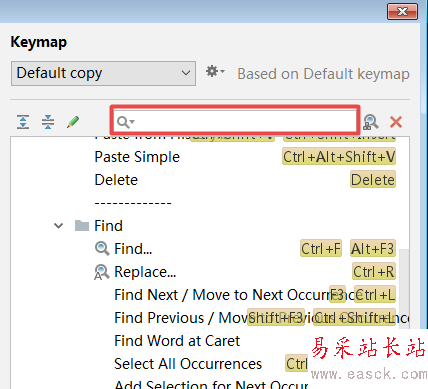
Task: Click the Expand All icon
Action: [x=23, y=122]
